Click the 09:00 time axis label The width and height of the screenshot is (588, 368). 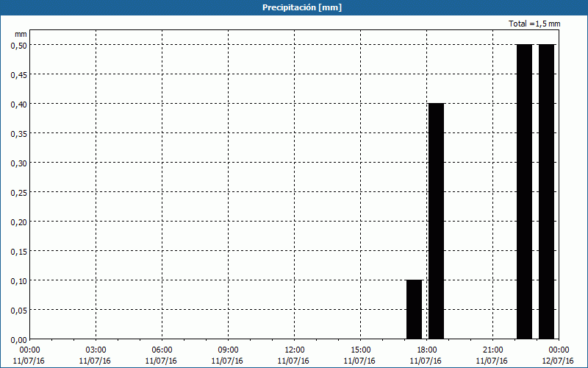228,350
